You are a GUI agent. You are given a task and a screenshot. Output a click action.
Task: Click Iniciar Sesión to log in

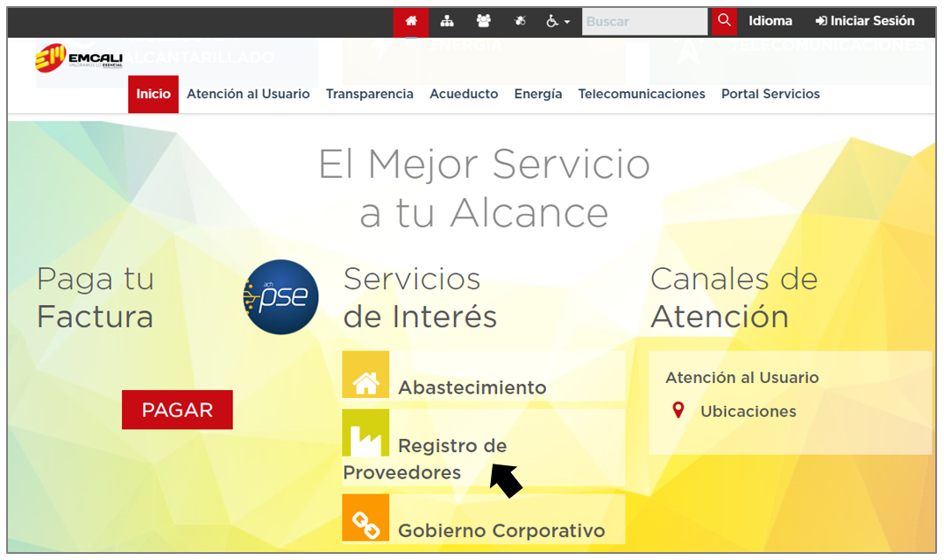[864, 21]
